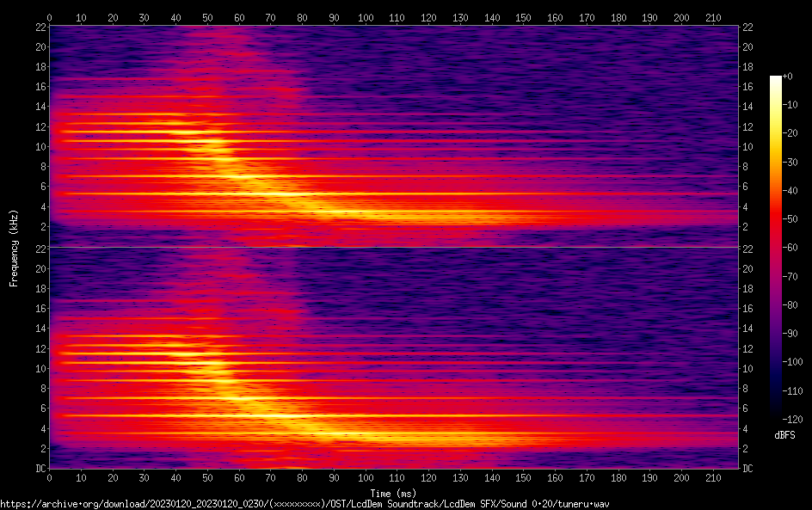Click the dBFS label under the color scale
Screen dimensions: 812x510
784,435
